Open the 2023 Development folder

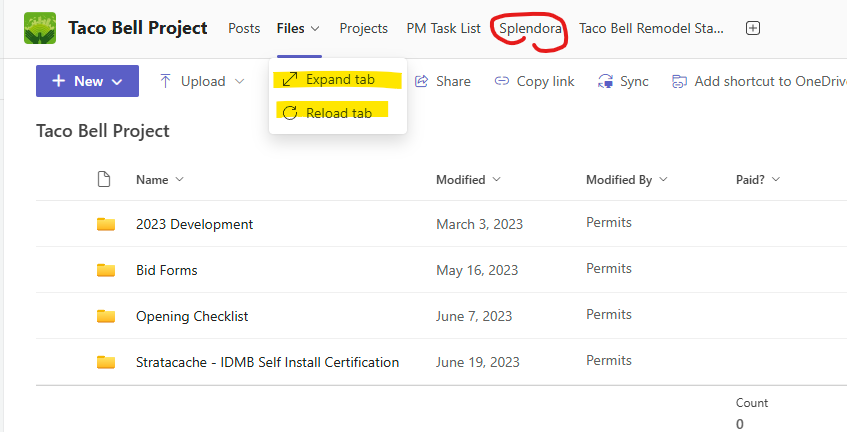tap(194, 224)
